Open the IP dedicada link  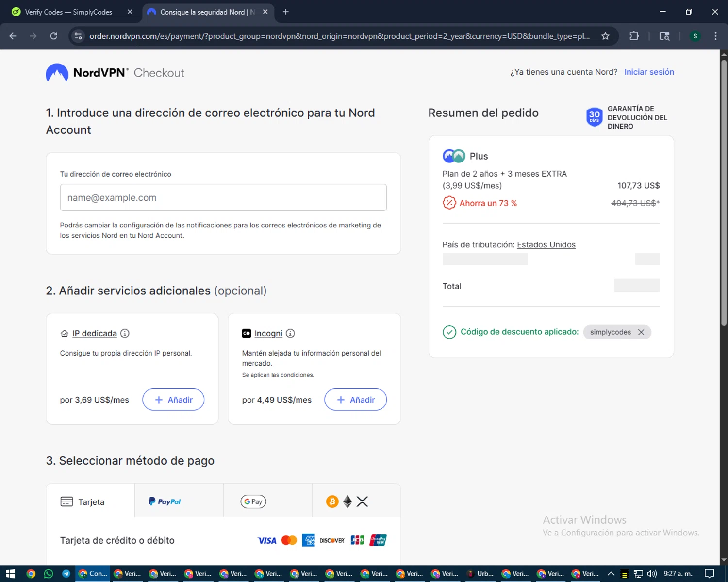pos(95,333)
